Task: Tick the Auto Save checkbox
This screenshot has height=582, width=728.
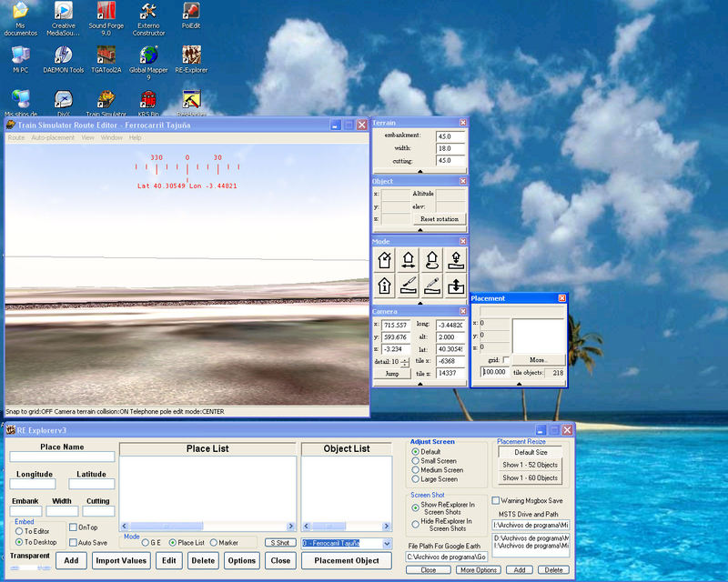Action: (x=74, y=543)
